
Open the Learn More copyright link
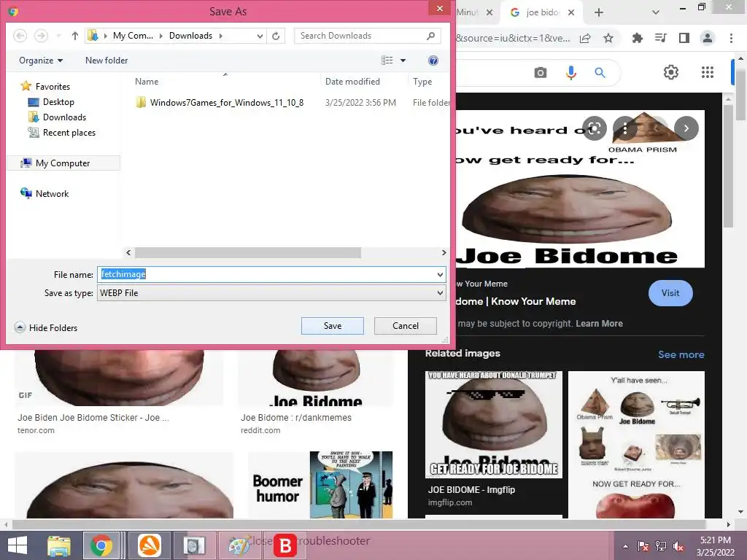[x=600, y=323]
